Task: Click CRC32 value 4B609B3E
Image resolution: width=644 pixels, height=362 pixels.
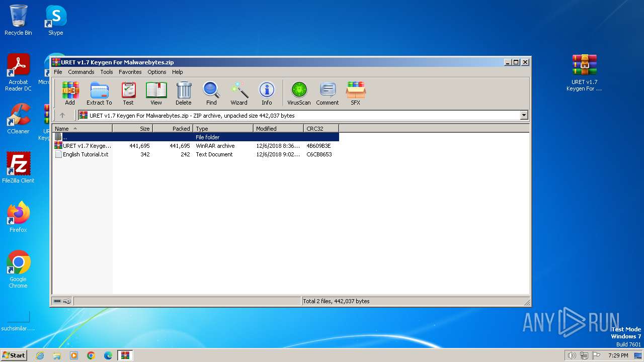Action: [318, 146]
